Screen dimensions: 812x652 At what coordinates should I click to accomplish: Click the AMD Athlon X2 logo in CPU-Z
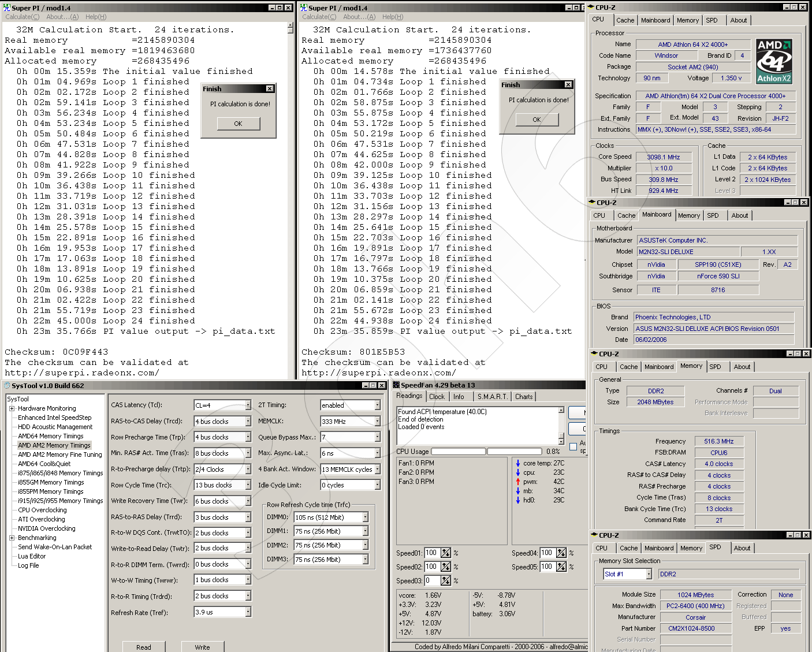click(x=774, y=61)
